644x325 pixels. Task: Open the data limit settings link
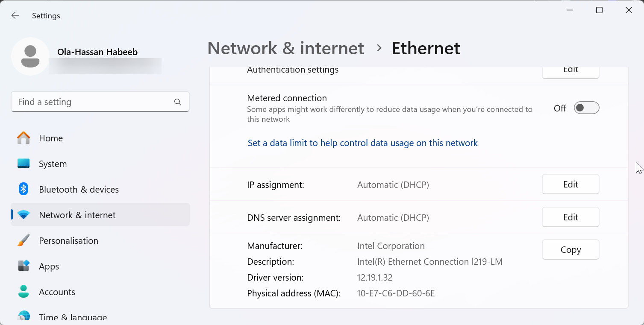point(362,143)
